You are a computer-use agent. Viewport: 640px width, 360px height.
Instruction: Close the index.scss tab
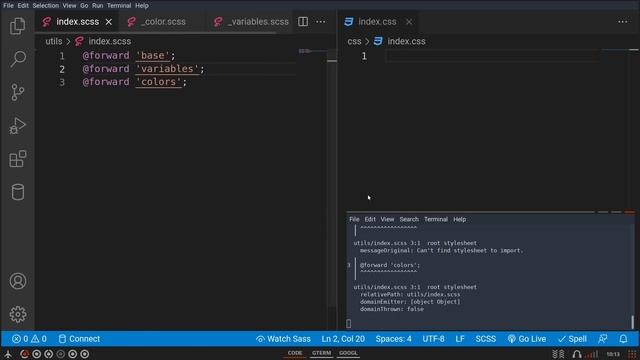point(109,22)
